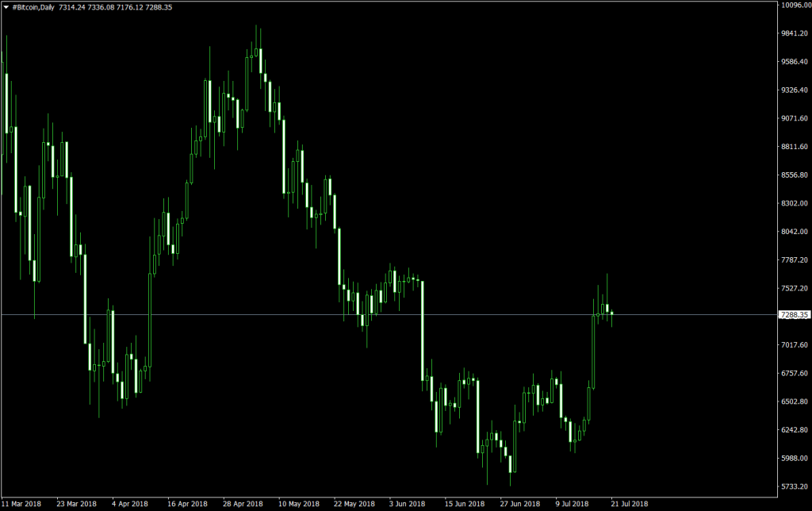Click the 8811.60 price axis label
The height and width of the screenshot is (511, 812).
coord(794,147)
